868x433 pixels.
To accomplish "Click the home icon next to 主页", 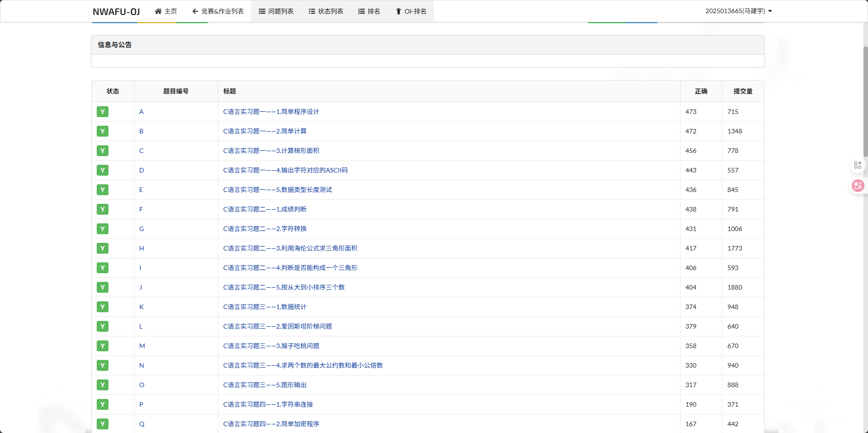I will click(158, 11).
